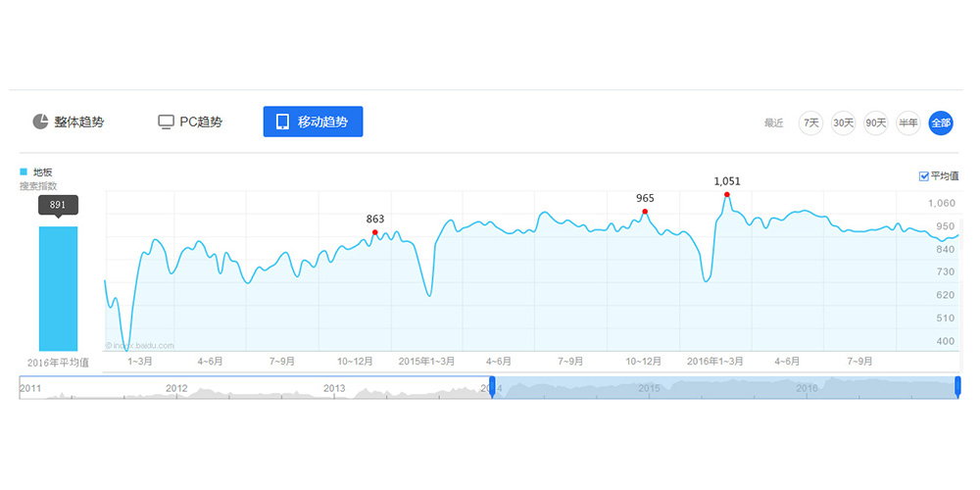Viewport: 980px width, 490px height.
Task: Select the 7天 time range
Action: 810,122
